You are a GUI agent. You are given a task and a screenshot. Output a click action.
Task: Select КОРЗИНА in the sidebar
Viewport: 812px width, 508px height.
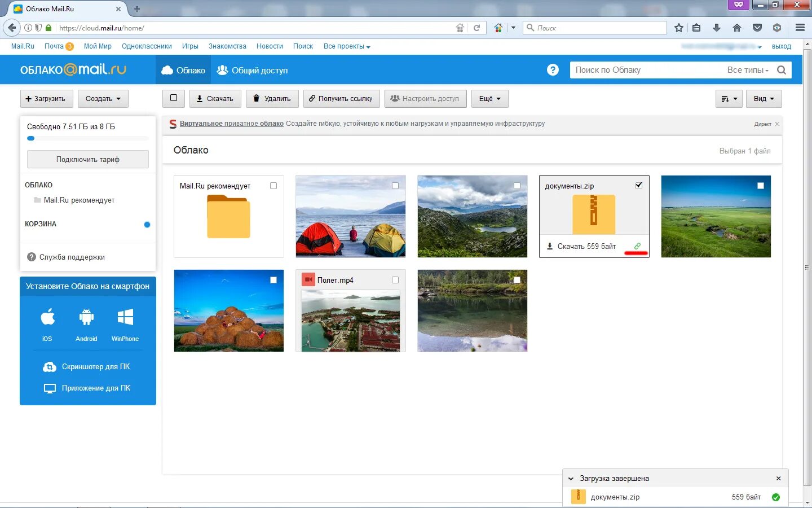click(41, 224)
